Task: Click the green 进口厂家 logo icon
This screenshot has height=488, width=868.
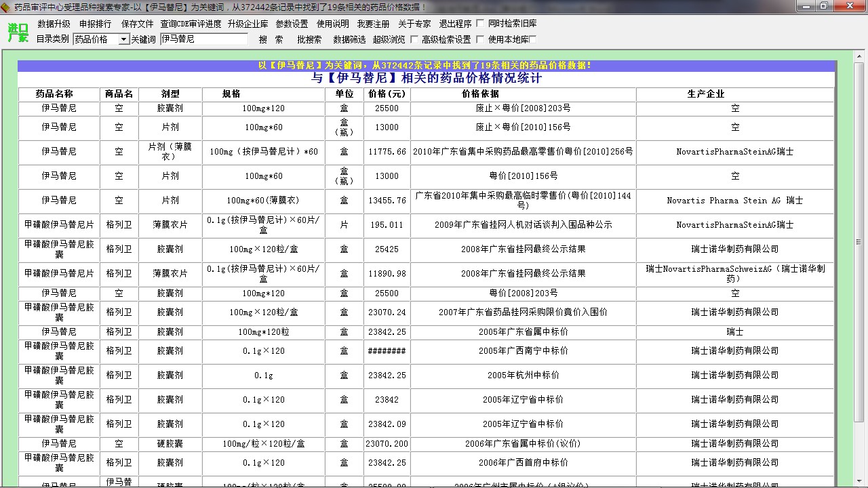Action: [x=18, y=32]
